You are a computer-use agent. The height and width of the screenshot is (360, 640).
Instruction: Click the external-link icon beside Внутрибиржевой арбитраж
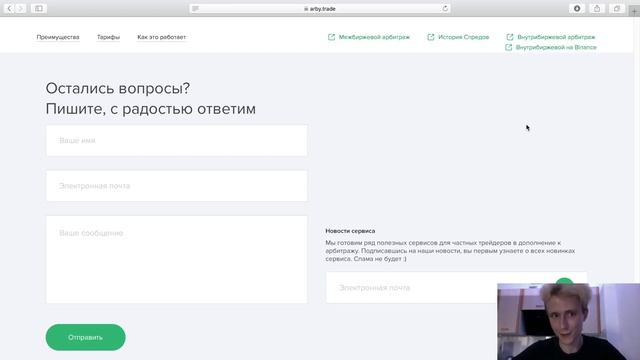(x=510, y=37)
